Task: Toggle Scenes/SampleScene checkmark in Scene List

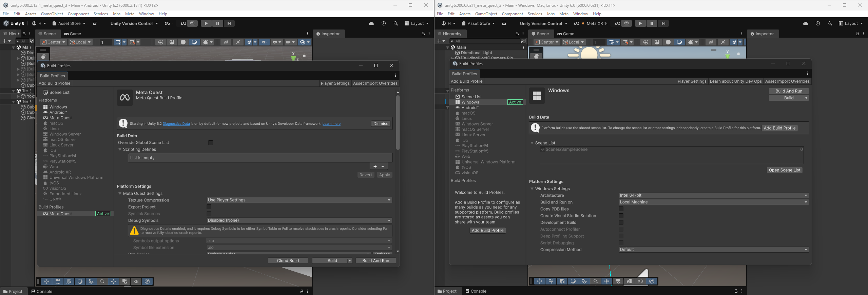Action: (x=543, y=150)
